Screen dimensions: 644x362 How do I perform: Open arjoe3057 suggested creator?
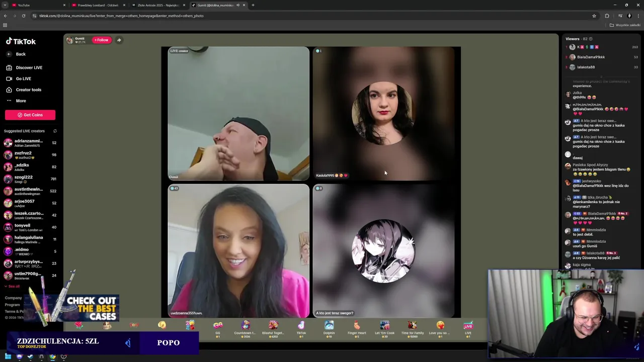coord(30,203)
